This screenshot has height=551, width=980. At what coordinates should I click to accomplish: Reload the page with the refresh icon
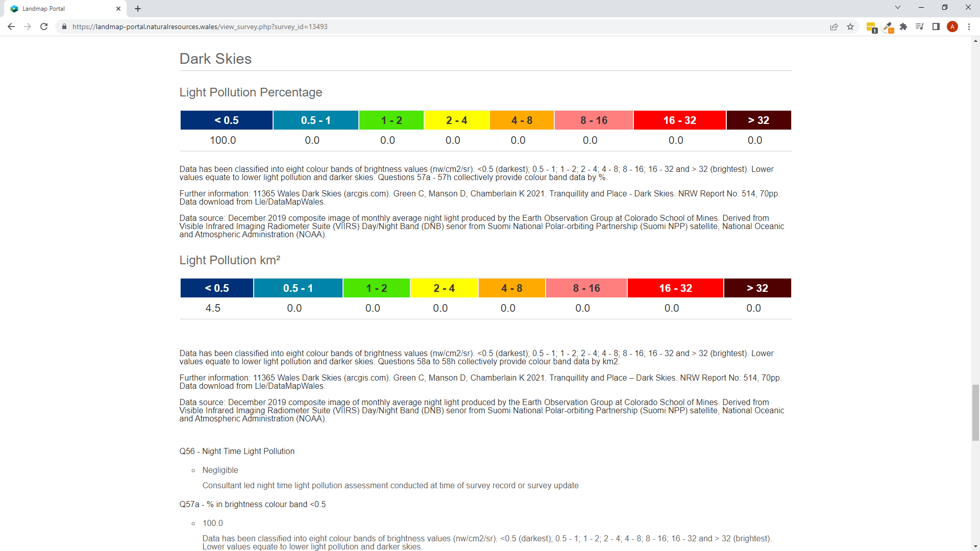click(x=44, y=27)
